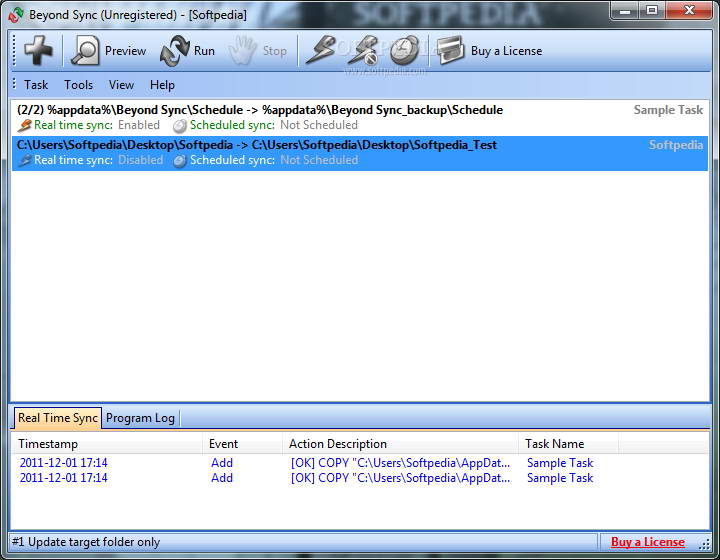Click the Beyond Sync app icon in the title bar

tap(16, 15)
